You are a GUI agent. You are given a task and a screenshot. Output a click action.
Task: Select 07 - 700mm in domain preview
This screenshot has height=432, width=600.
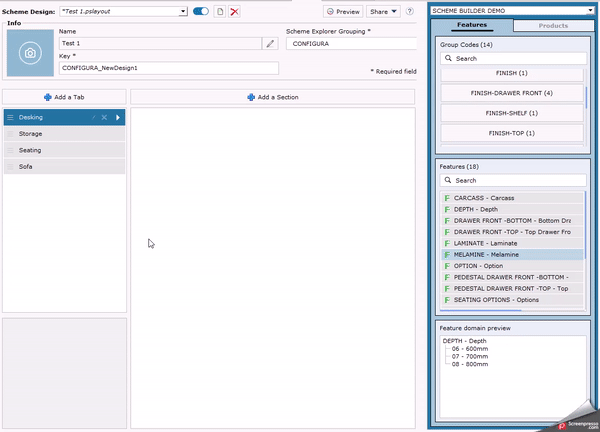(x=470, y=356)
